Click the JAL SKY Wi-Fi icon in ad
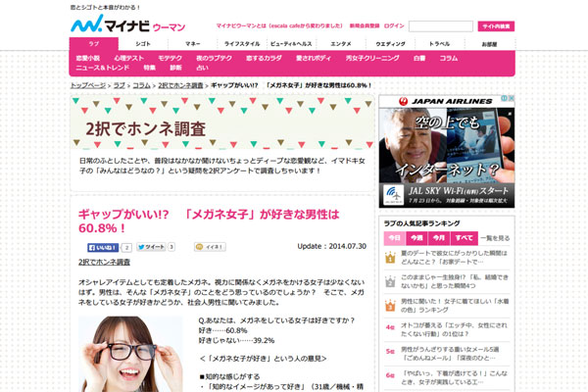This screenshot has height=392, width=588. point(393,195)
